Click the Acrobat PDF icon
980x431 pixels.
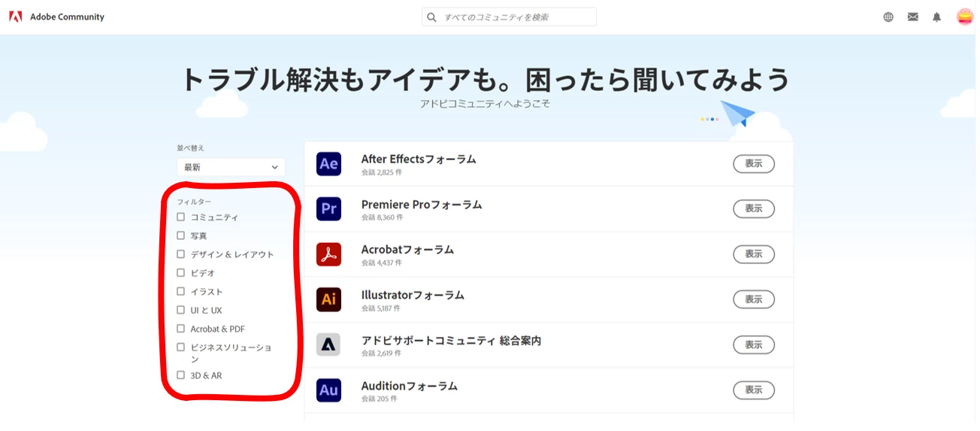click(x=328, y=254)
